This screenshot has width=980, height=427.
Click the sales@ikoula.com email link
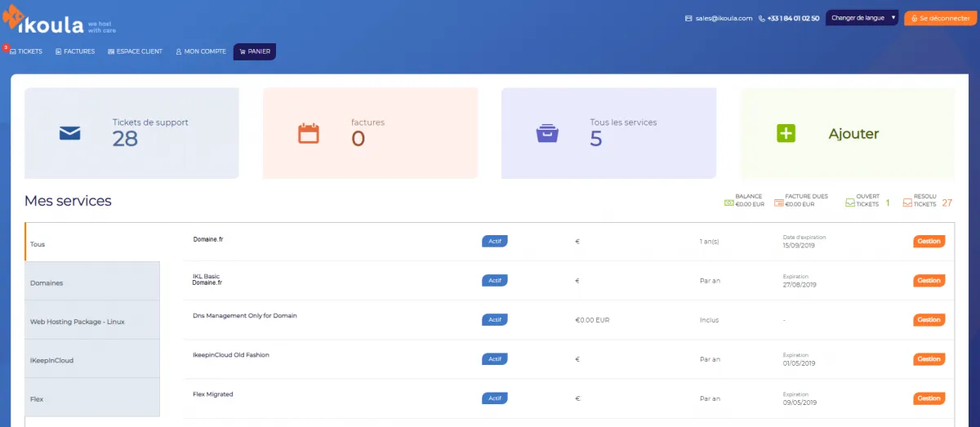pos(719,18)
